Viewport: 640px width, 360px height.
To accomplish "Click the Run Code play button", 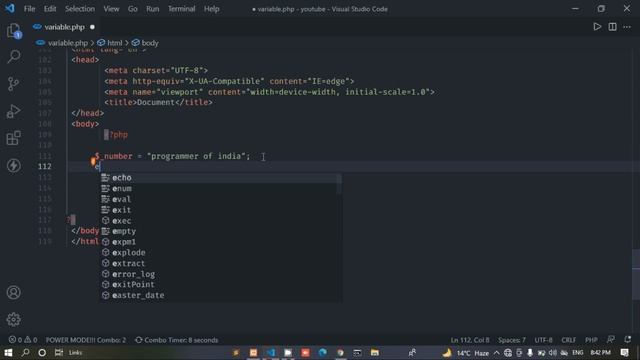I will click(x=597, y=27).
